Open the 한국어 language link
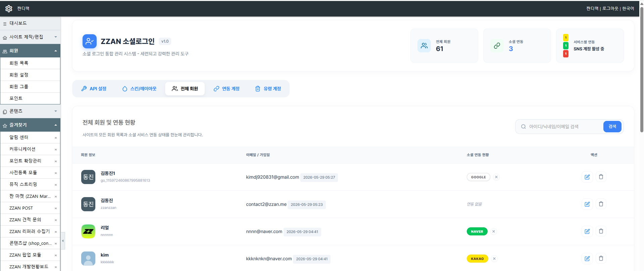 click(x=628, y=8)
